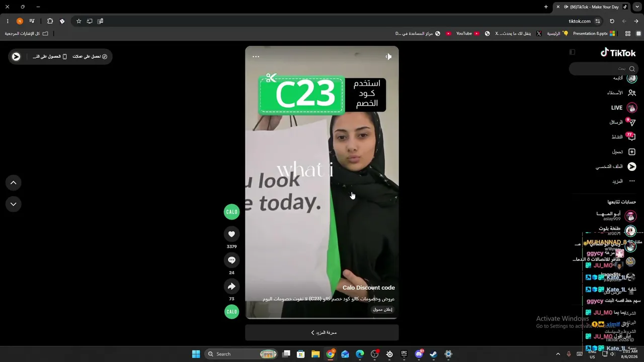
Task: Open the الرئيسية bookmark
Action: click(557, 34)
